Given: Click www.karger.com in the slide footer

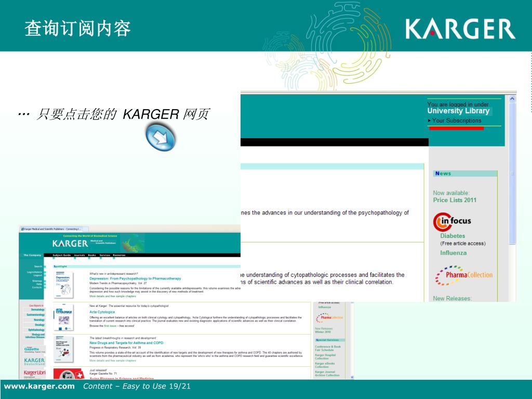Looking at the screenshot, I should click(x=39, y=386).
